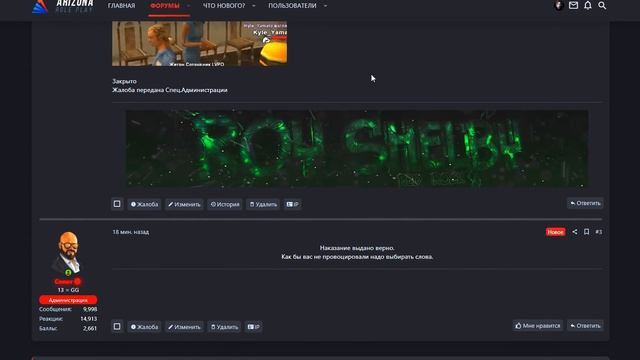
Task: Click the Реакции count 14,913
Action: (x=89, y=319)
